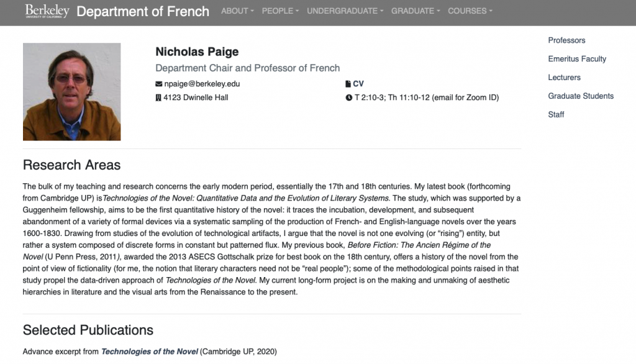Click the envelope email icon
This screenshot has width=636, height=364.
tap(158, 84)
